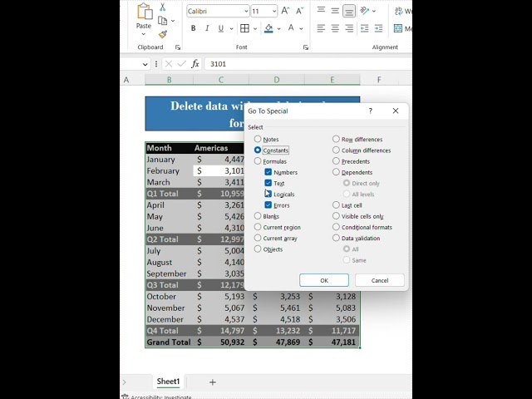
Task: Open the Name Box dropdown
Action: pyautogui.click(x=145, y=64)
